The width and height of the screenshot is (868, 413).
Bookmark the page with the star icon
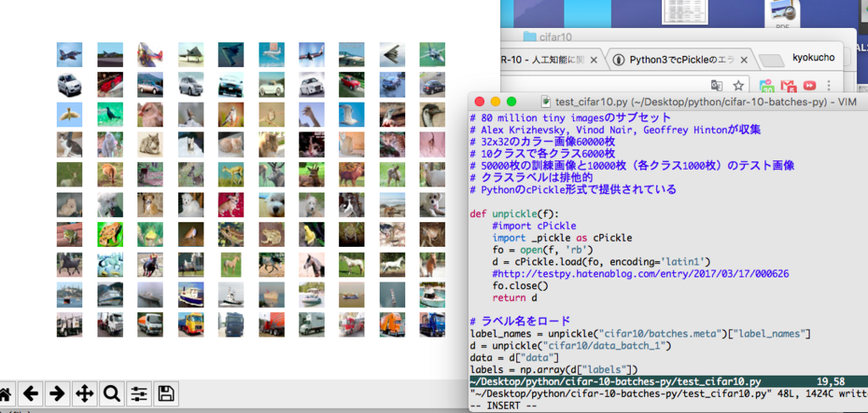pyautogui.click(x=738, y=86)
